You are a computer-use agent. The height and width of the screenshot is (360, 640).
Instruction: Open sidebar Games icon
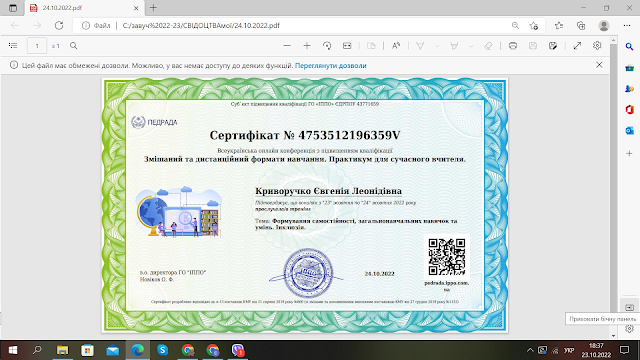click(x=629, y=89)
